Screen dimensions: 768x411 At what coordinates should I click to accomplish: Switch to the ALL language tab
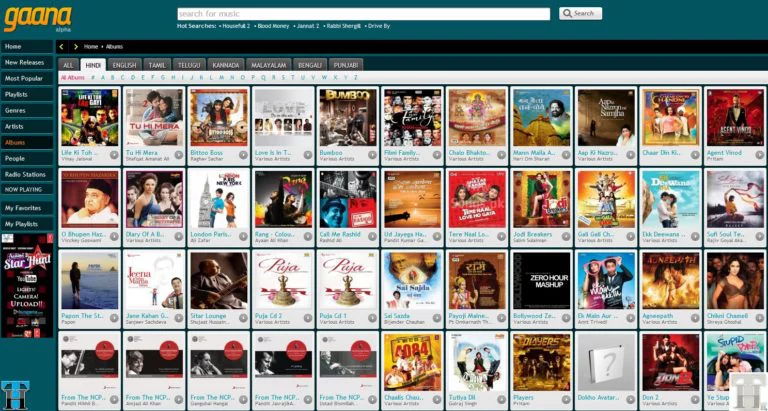pyautogui.click(x=68, y=65)
